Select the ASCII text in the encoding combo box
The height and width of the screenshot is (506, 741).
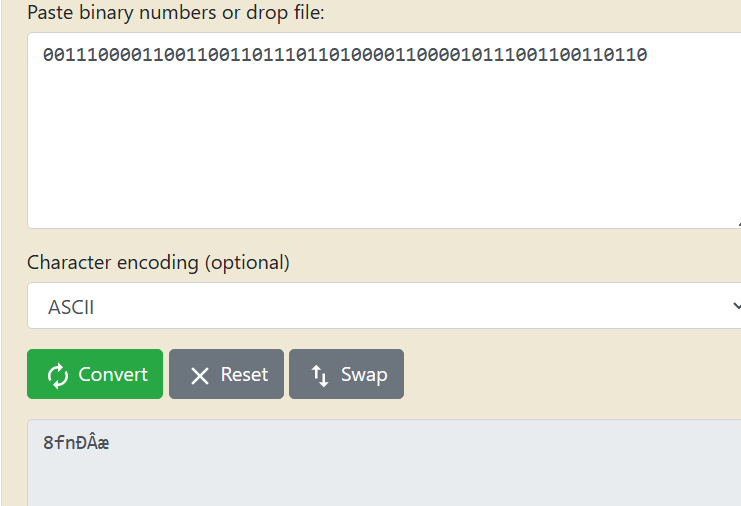click(x=71, y=308)
